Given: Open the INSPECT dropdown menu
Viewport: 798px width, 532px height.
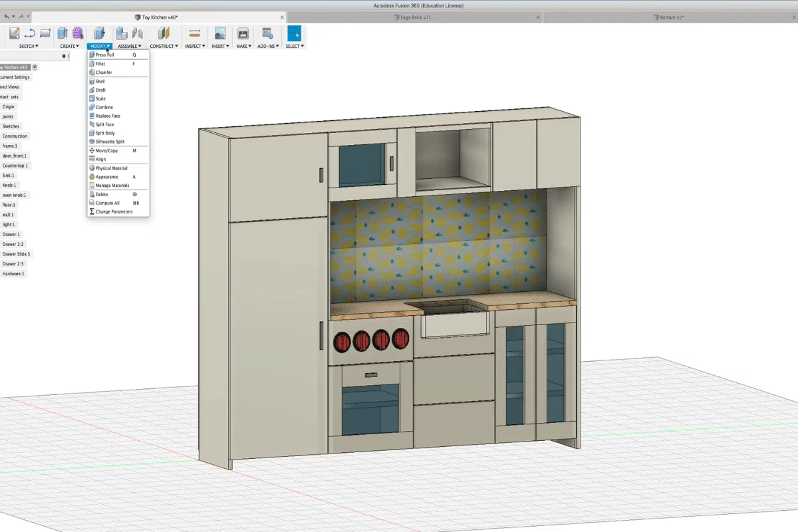Looking at the screenshot, I should (195, 47).
